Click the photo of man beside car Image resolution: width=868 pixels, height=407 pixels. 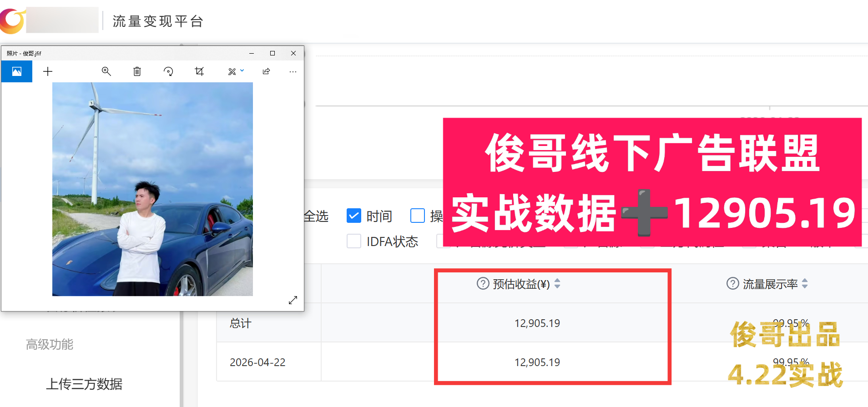pyautogui.click(x=152, y=189)
